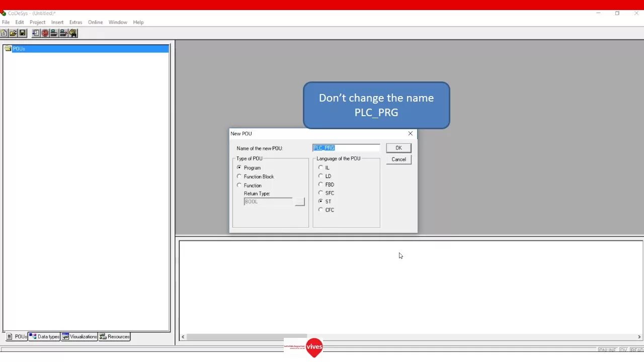Open the File menu

click(6, 22)
